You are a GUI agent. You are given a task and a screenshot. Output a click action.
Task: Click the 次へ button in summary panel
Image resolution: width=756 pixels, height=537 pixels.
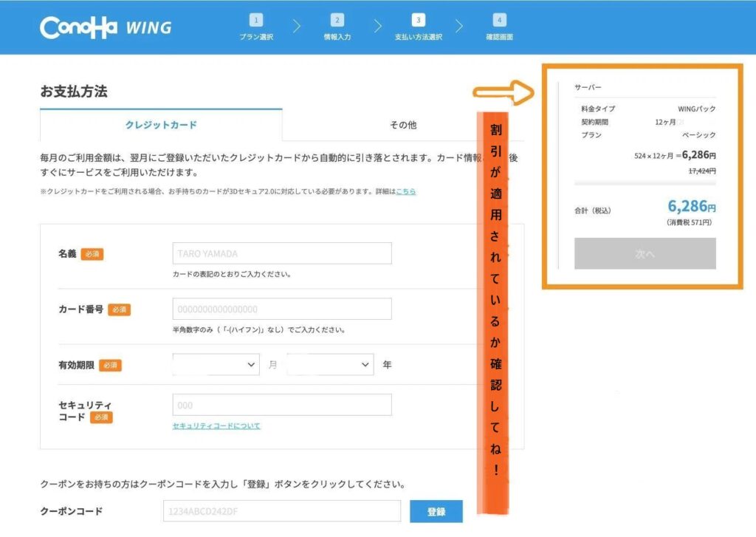(x=645, y=253)
